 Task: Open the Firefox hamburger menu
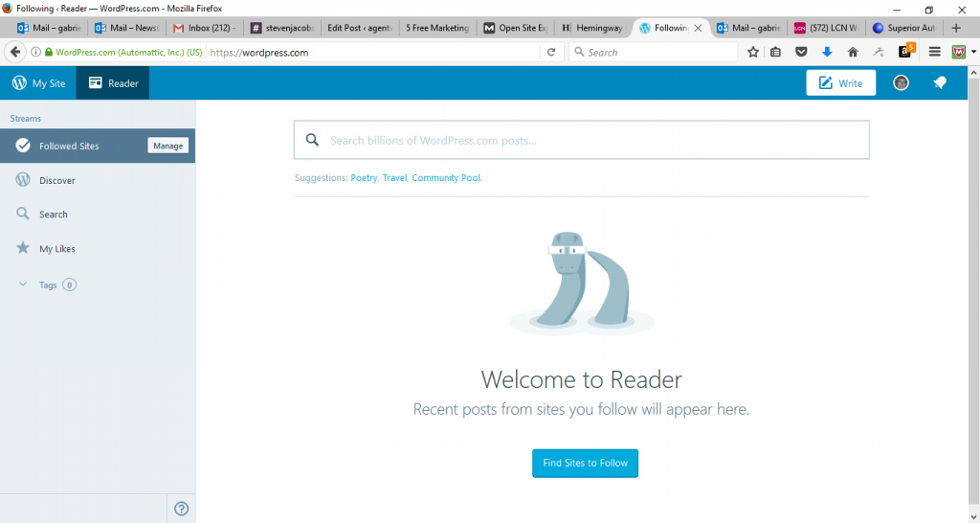tap(934, 52)
